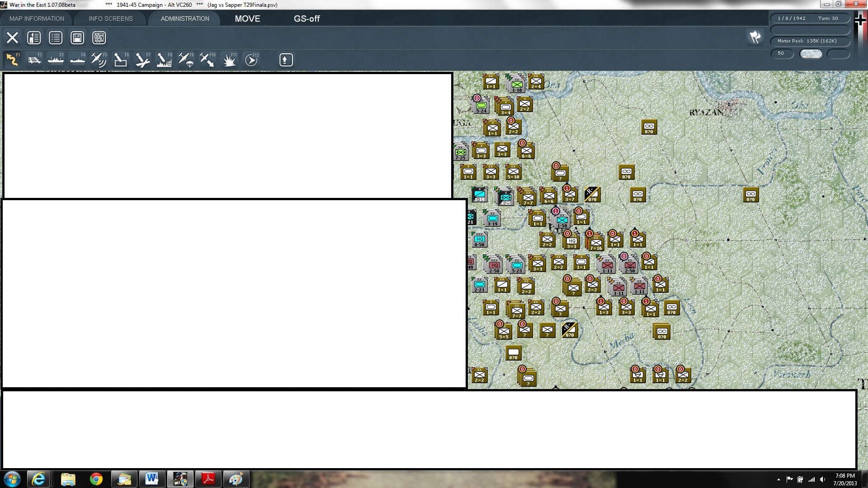Select the Soviet unit counter labeled 2=4

pyautogui.click(x=536, y=81)
